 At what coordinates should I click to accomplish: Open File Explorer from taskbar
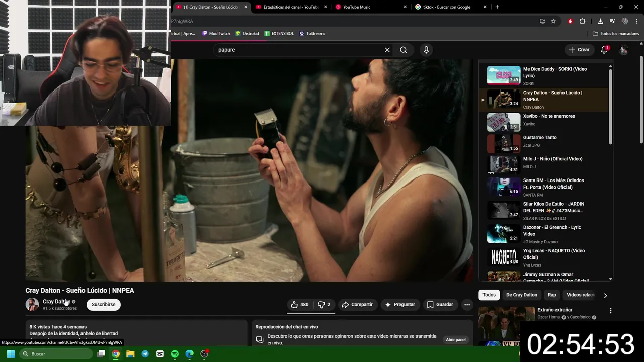[x=130, y=354]
